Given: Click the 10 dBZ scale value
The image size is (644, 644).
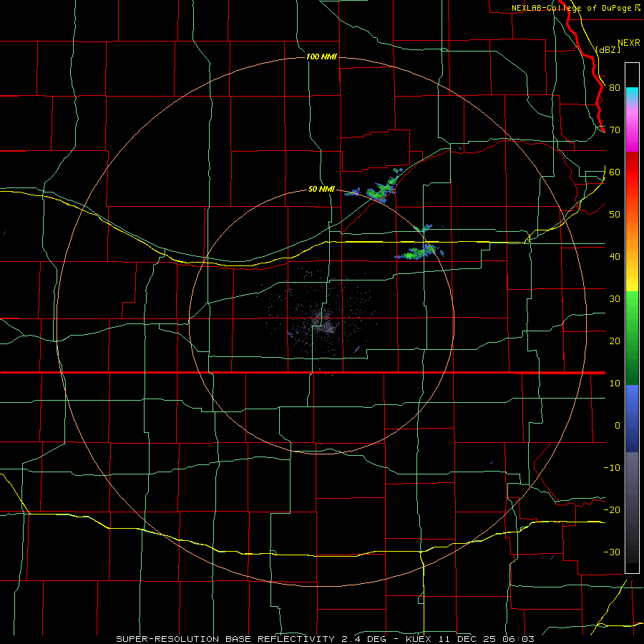Looking at the screenshot, I should point(615,384).
